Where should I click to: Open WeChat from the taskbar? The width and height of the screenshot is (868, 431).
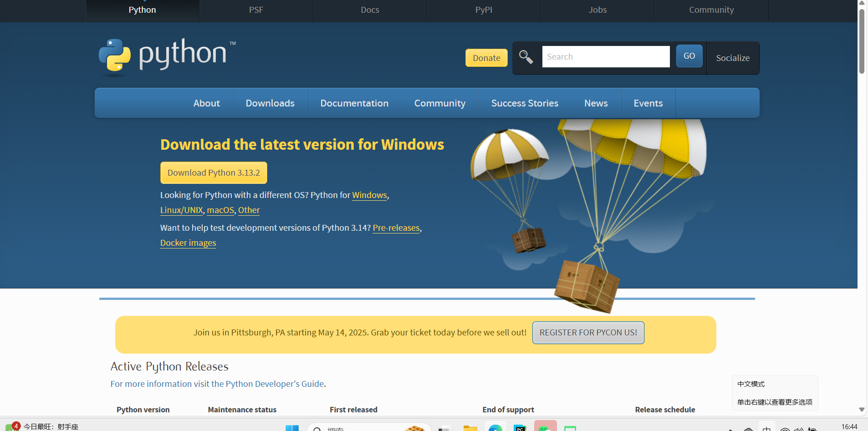[x=545, y=427]
